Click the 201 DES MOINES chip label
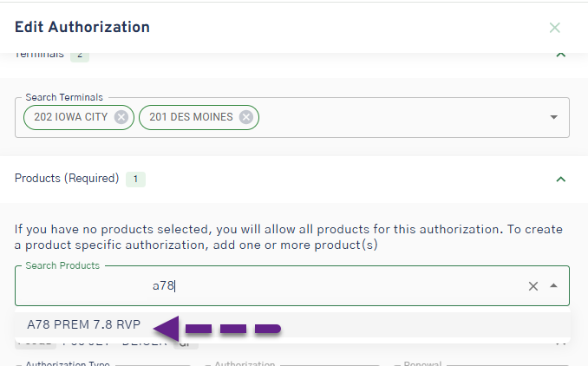 [x=191, y=117]
